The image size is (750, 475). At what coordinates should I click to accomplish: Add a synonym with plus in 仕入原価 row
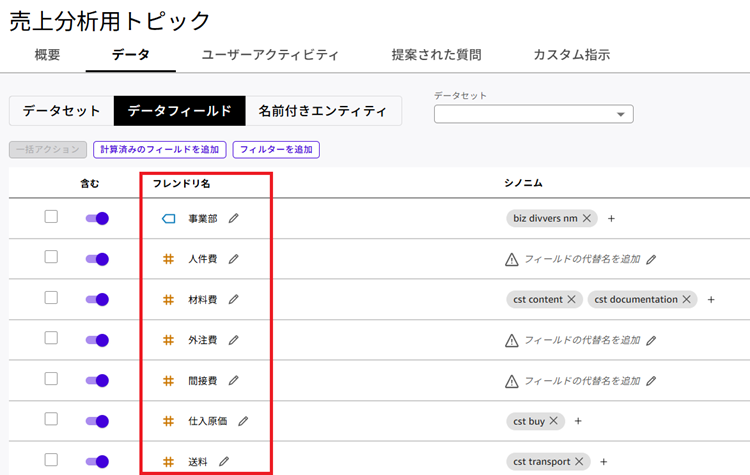(x=578, y=421)
